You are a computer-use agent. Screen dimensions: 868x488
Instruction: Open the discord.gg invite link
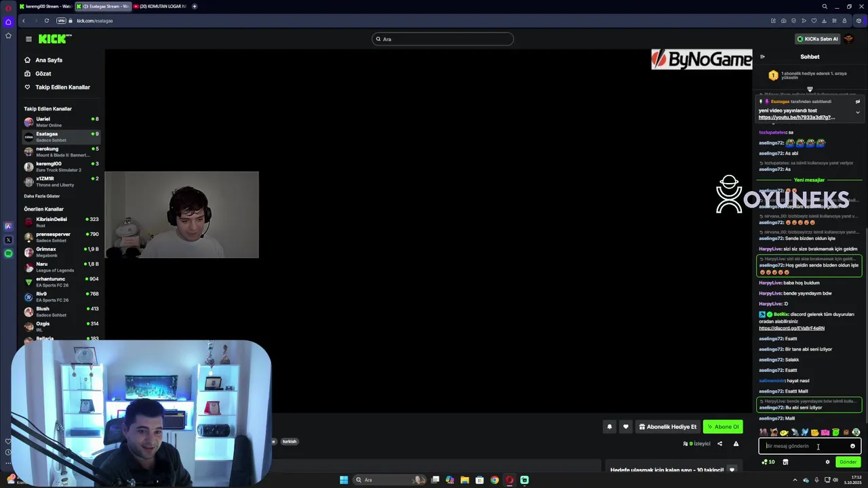pyautogui.click(x=791, y=328)
